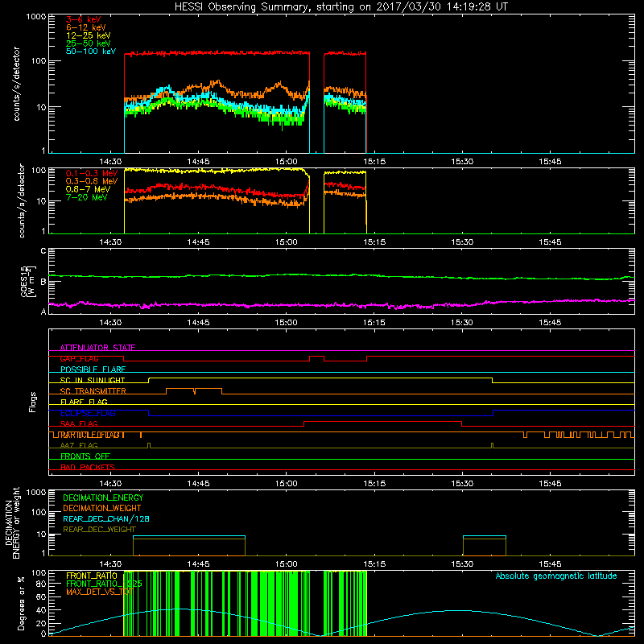Select the AAZ_FLAG label
Viewport: 644px width, 644px height.
pos(79,445)
